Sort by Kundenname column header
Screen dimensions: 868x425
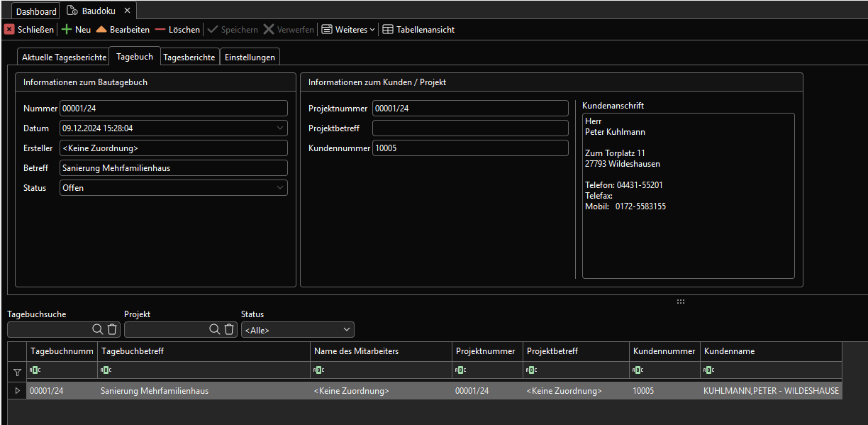771,351
